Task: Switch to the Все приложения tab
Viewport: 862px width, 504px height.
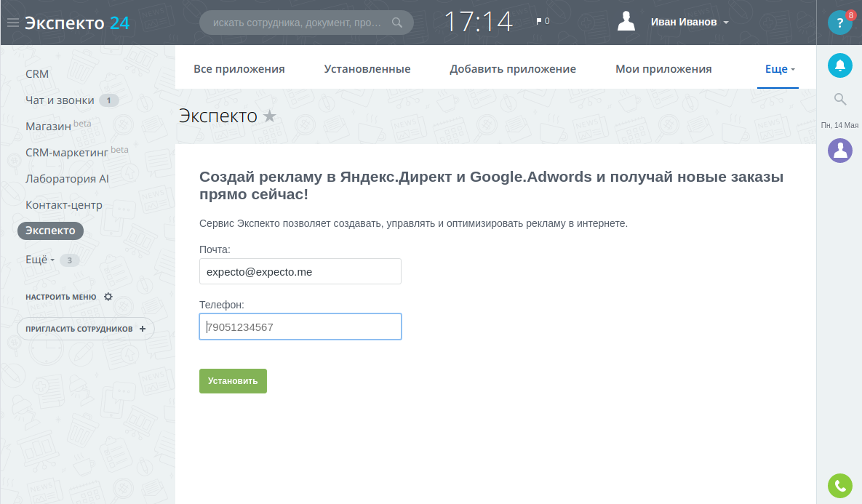Action: tap(239, 69)
